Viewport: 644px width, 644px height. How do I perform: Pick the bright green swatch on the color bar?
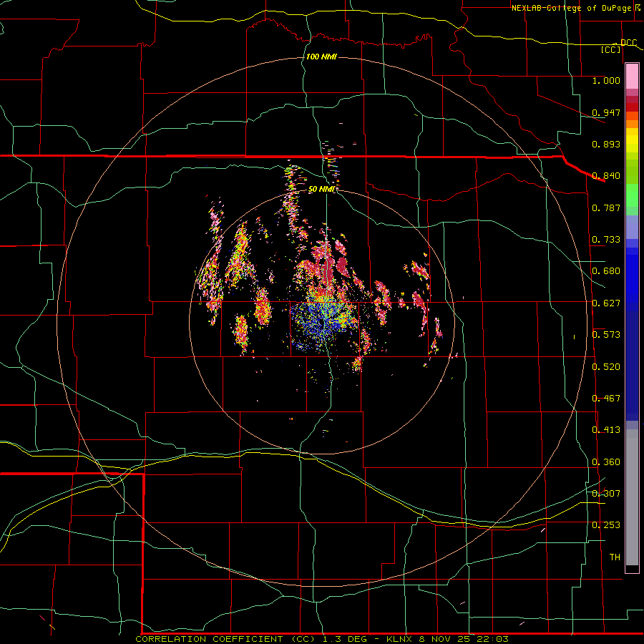(632, 195)
